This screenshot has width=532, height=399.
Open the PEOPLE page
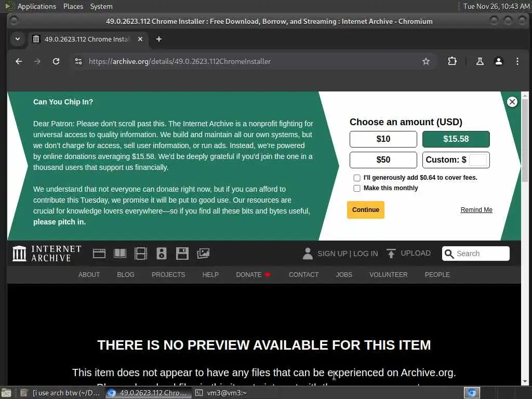click(x=437, y=275)
